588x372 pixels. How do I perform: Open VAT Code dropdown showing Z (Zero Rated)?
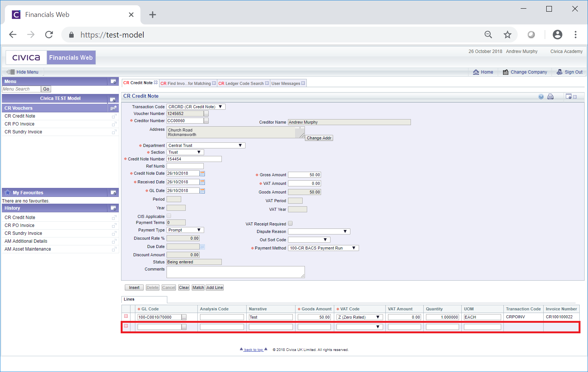(x=360, y=317)
